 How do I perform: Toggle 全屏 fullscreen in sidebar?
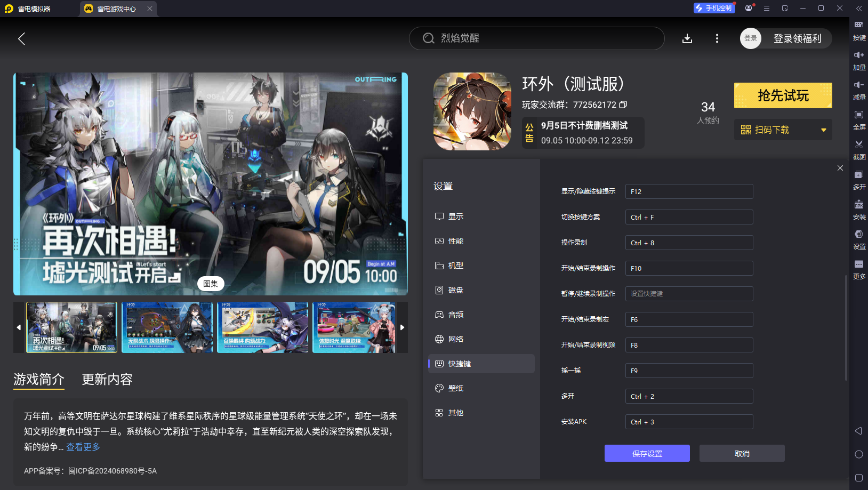click(859, 121)
